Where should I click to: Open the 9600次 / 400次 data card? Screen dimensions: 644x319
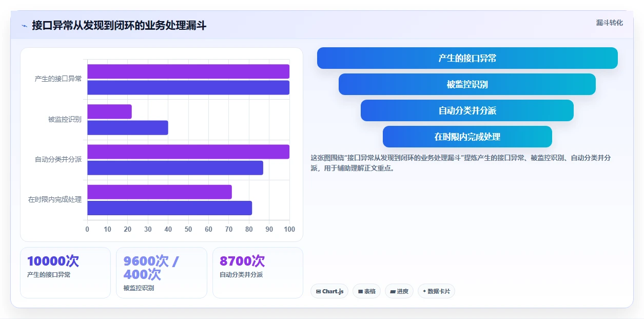162,273
